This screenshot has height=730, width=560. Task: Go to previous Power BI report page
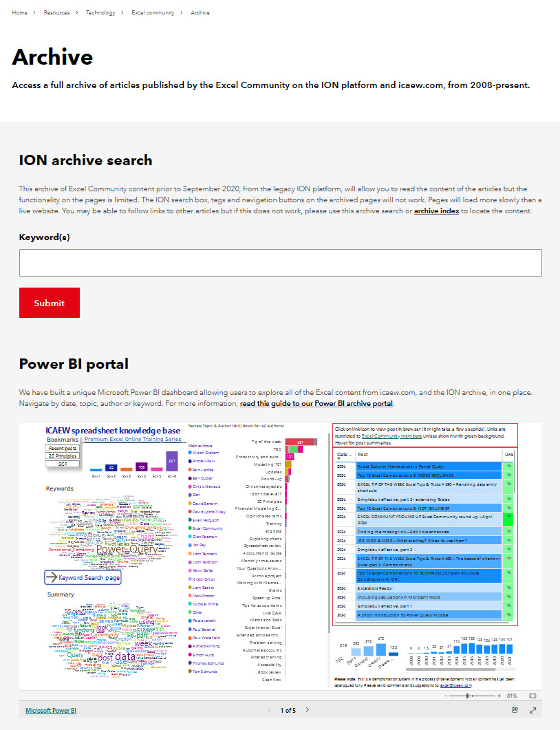(269, 710)
